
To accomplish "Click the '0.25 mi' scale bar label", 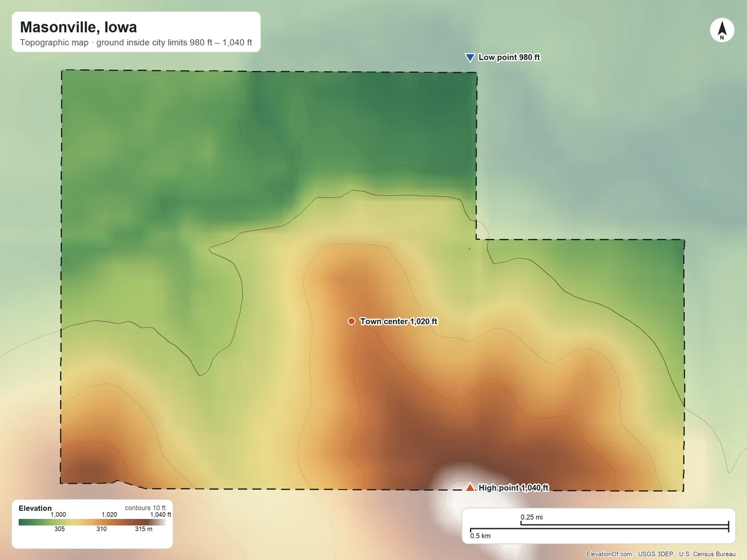I will (532, 517).
